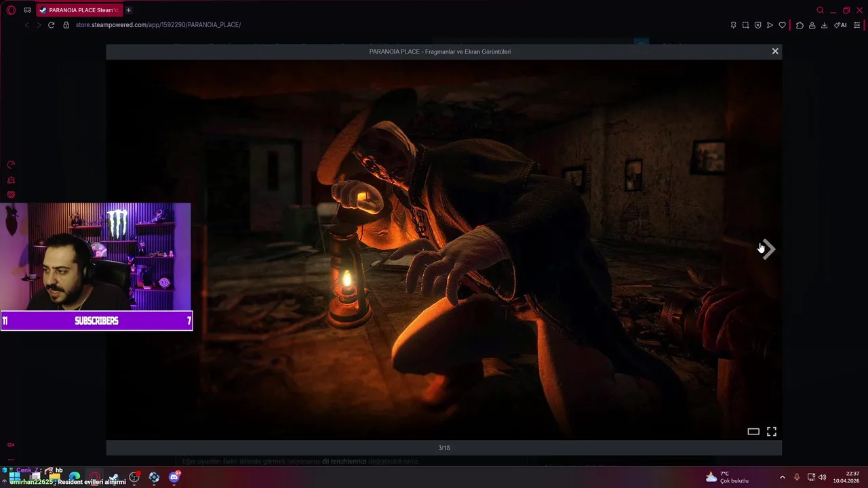This screenshot has height=488, width=868.
Task: Open Steam from the taskbar
Action: (x=114, y=477)
